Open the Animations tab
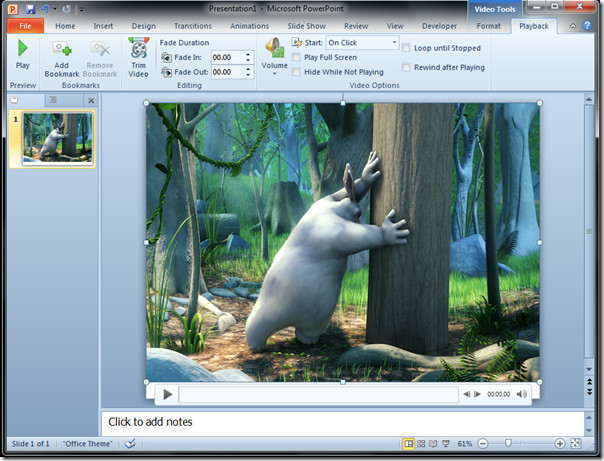 (249, 26)
